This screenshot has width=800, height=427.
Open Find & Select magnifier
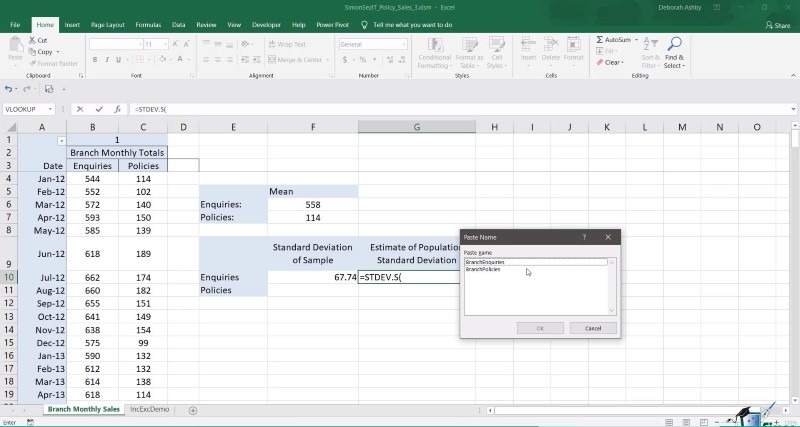(x=674, y=50)
